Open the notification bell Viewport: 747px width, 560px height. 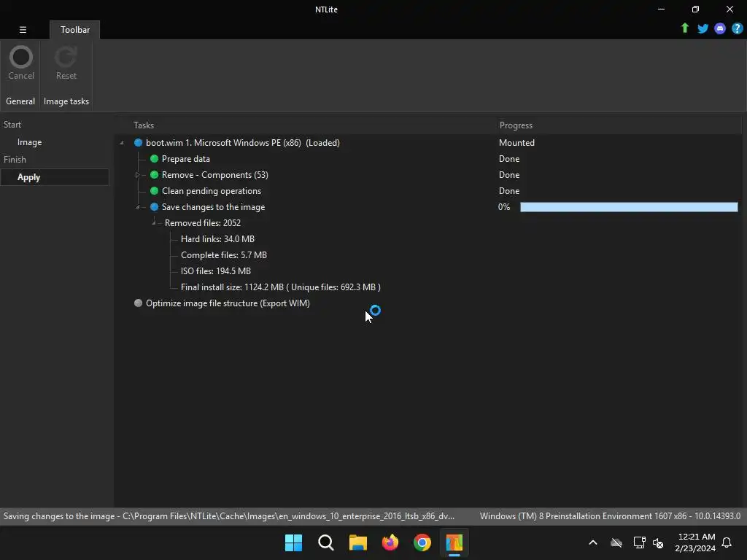click(x=727, y=542)
